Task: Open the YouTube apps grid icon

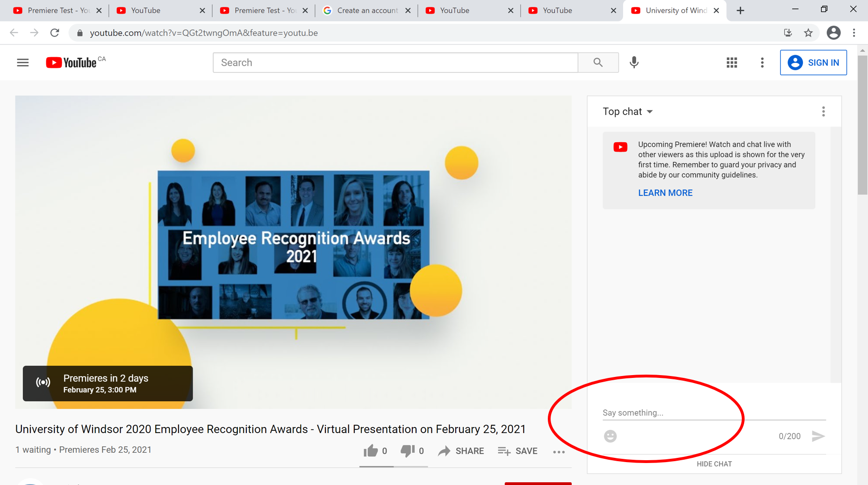Action: point(732,63)
